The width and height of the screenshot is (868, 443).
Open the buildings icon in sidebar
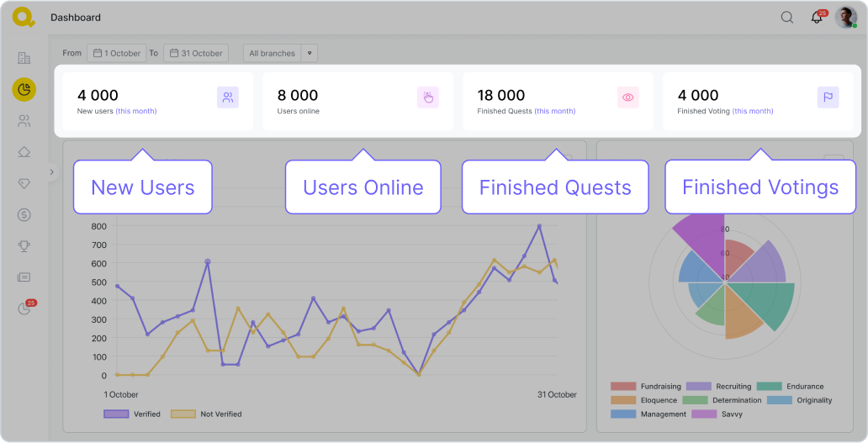pos(24,58)
